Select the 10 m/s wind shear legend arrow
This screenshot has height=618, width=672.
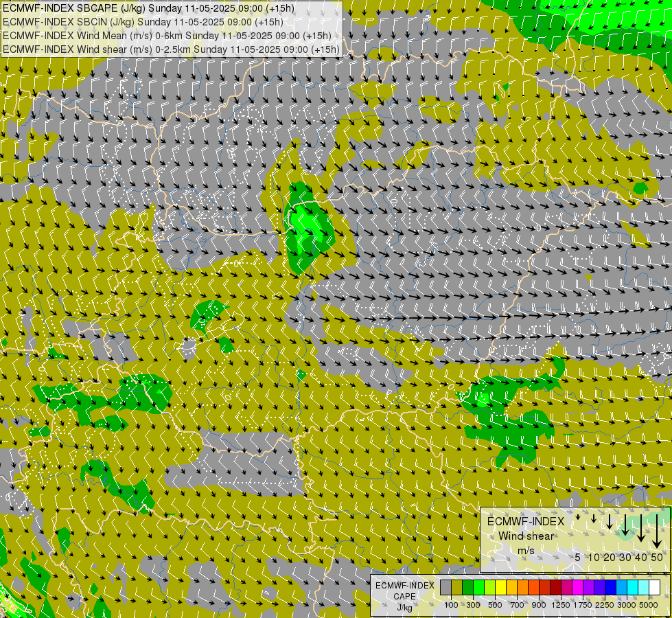point(594,518)
